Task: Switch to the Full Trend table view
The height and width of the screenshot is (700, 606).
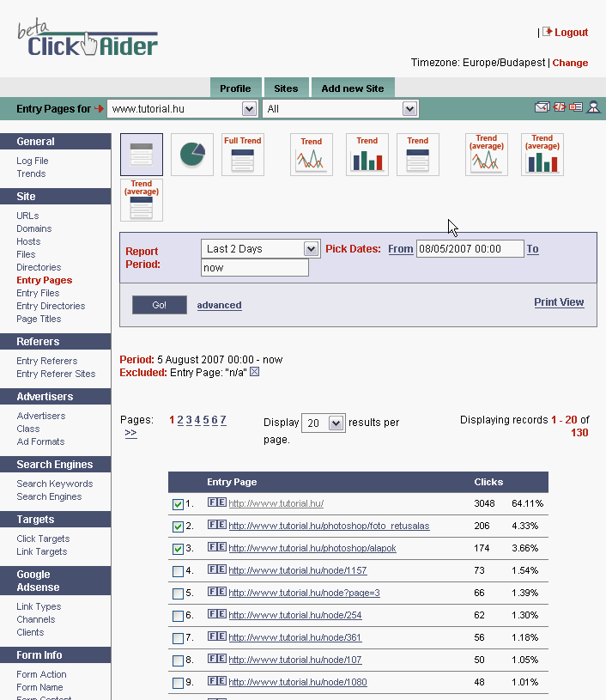Action: [243, 155]
